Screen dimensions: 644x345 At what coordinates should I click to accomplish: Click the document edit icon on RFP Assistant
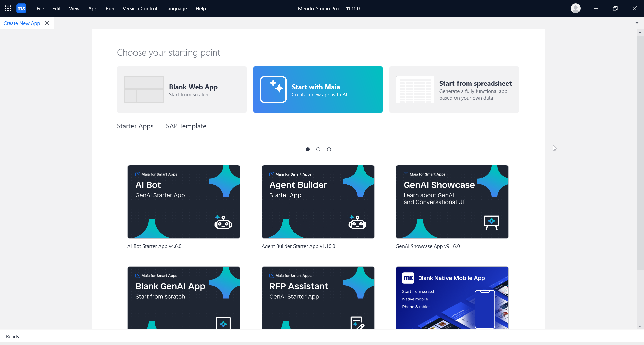coord(357,323)
